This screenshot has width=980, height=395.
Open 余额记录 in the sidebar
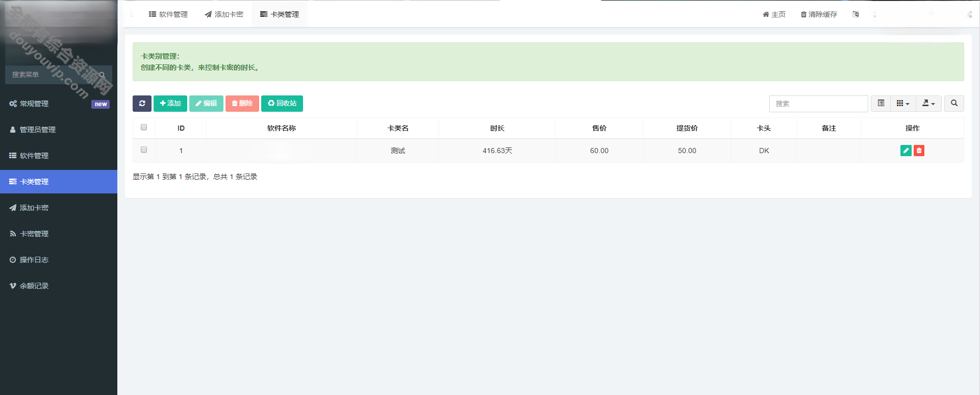point(59,286)
